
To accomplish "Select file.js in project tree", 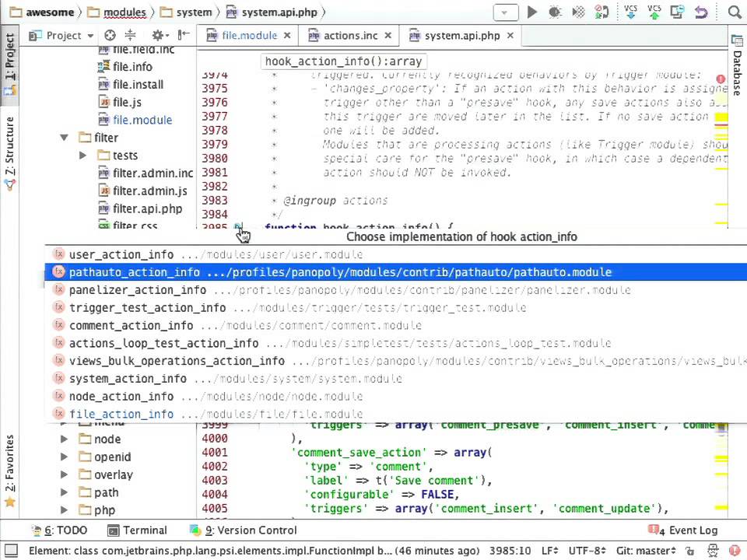I will coord(120,102).
